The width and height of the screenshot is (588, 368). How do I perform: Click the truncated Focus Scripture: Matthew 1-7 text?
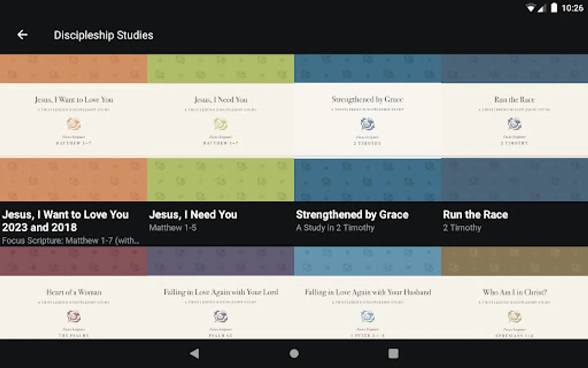point(71,241)
